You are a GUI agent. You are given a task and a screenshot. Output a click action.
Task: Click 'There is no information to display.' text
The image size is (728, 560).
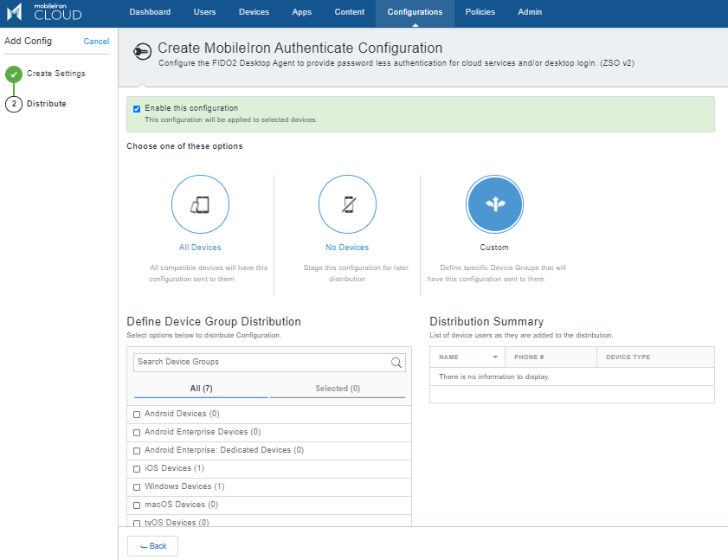pos(494,377)
